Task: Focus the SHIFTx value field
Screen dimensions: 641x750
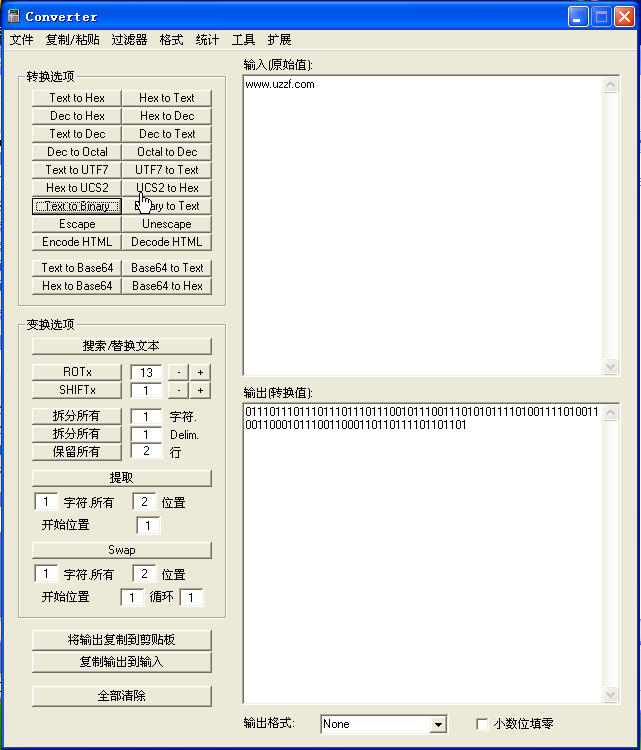Action: click(x=146, y=391)
